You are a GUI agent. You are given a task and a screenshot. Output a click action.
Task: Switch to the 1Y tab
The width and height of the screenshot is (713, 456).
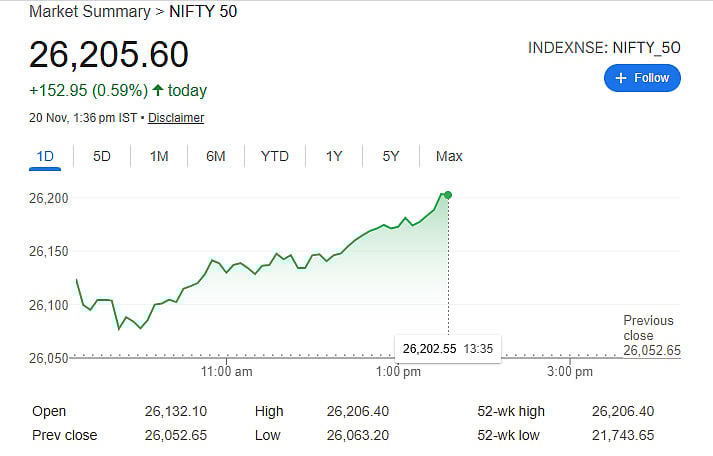tap(334, 156)
